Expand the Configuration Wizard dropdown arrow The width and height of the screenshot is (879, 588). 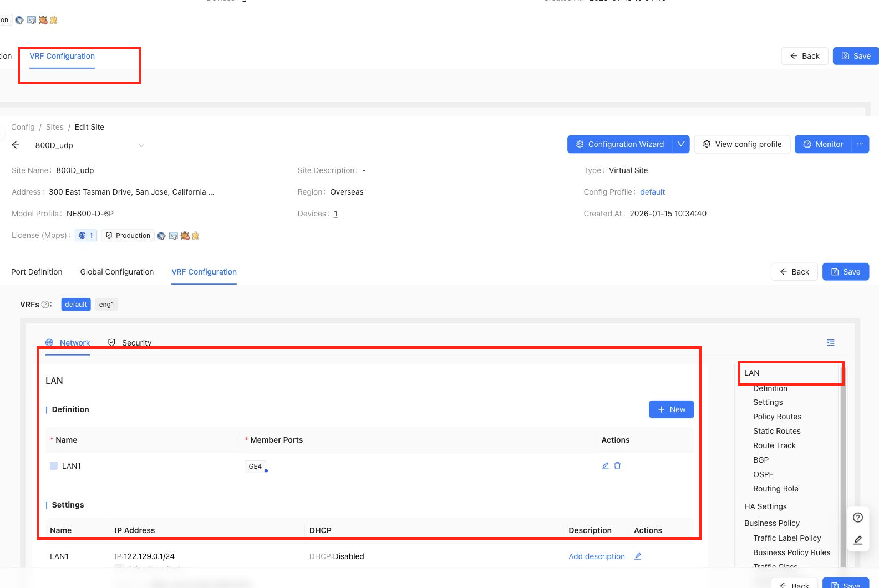[x=681, y=144]
